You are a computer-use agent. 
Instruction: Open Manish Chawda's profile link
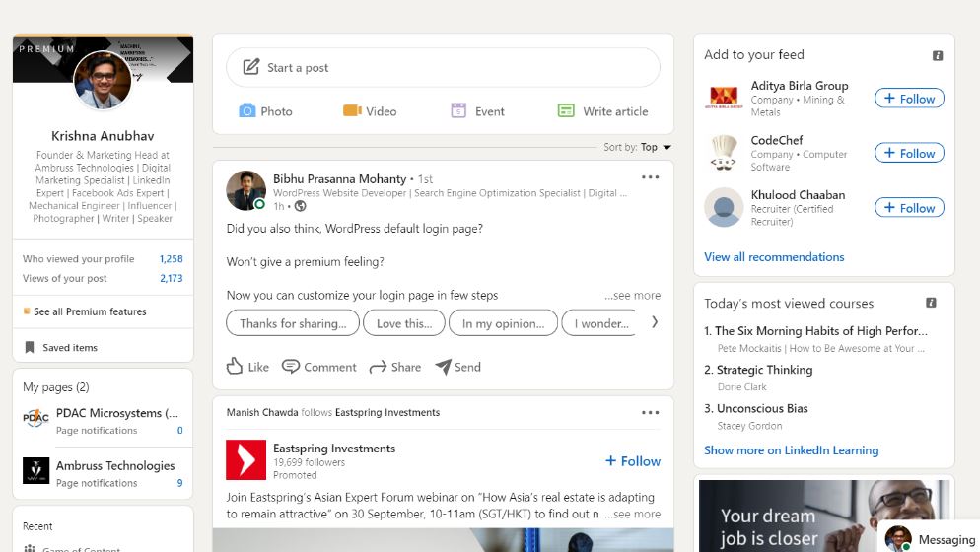pos(262,413)
